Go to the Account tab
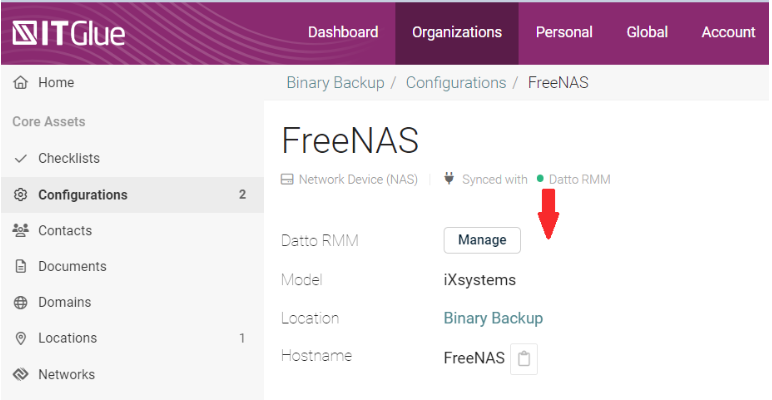Screen dimensions: 772x400 729,33
